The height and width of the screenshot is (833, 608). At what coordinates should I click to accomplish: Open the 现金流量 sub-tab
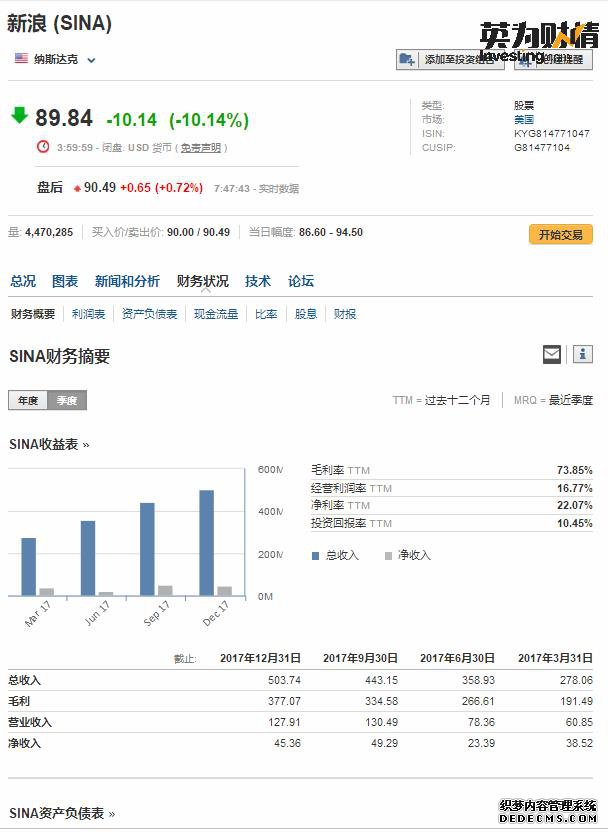216,314
